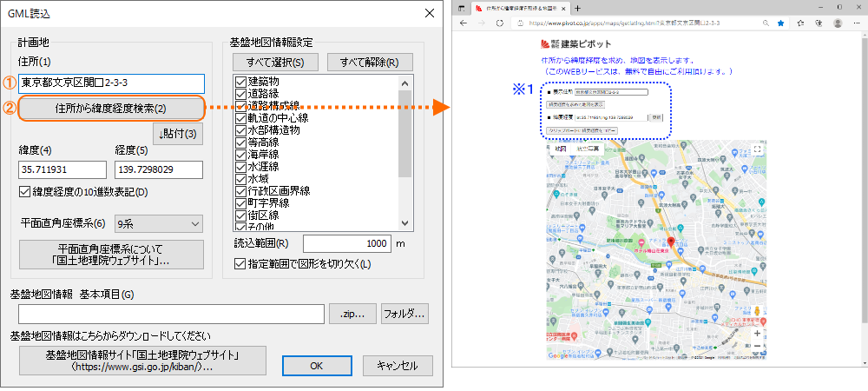
Task: Toggle fullscreen view on the map
Action: coord(757,149)
